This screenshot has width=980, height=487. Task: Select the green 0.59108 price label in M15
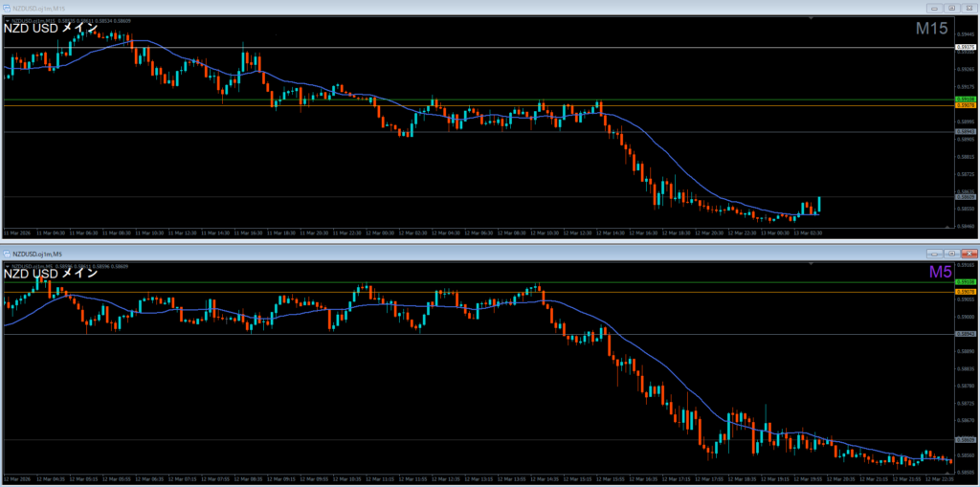click(x=967, y=100)
